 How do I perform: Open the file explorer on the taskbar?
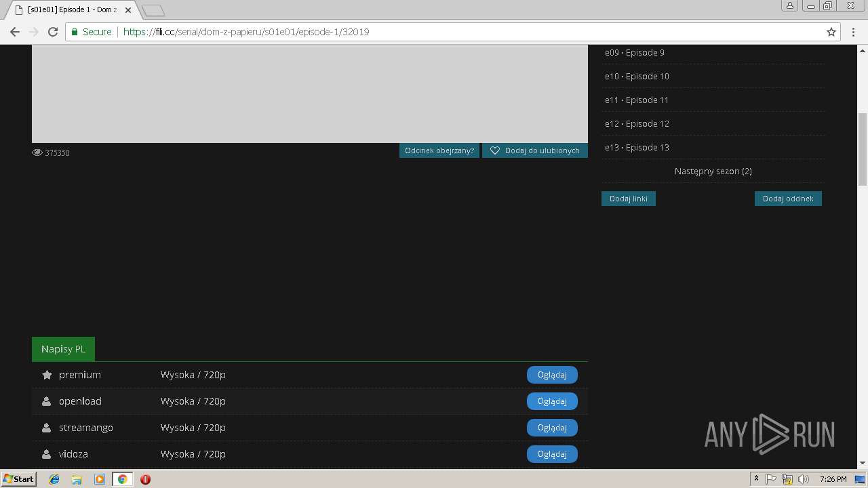[x=77, y=479]
